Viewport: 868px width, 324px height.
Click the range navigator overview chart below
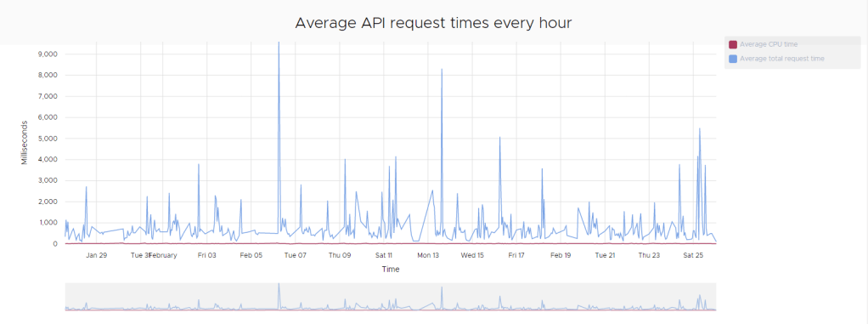(x=391, y=297)
